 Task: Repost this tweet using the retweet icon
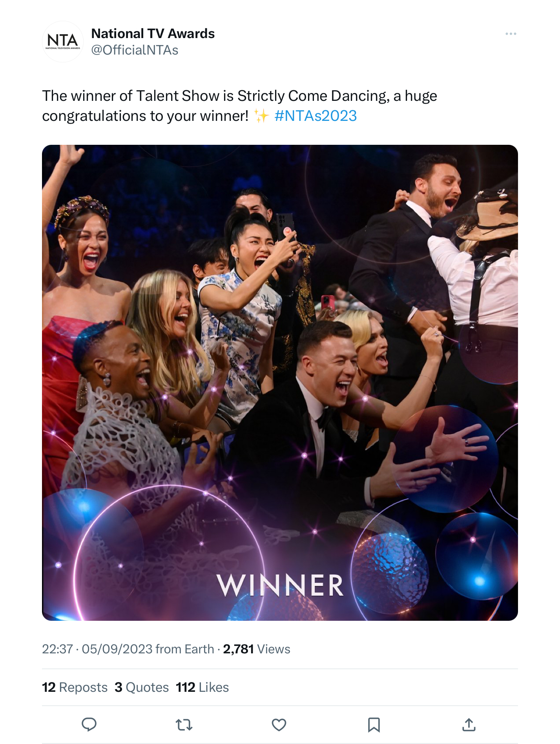pyautogui.click(x=184, y=724)
